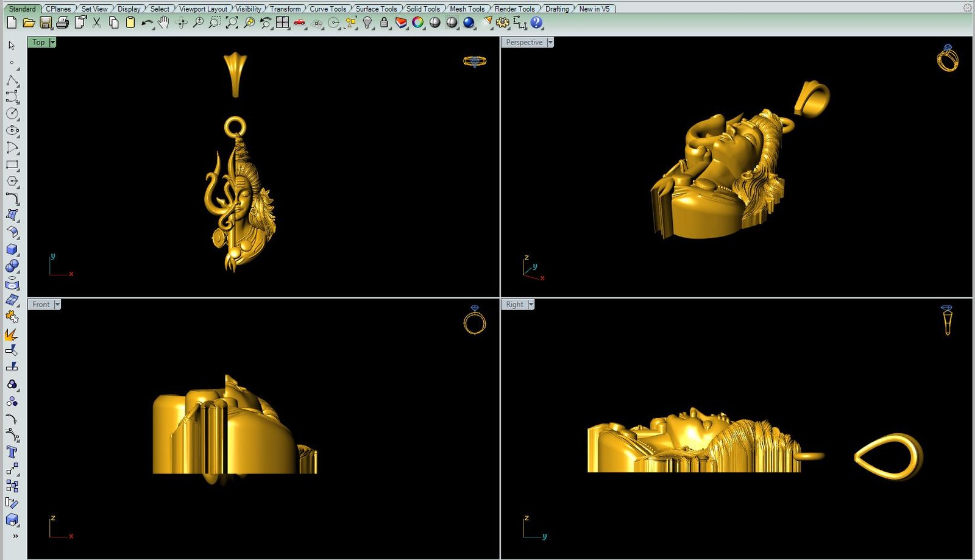
Task: Toggle the lock objects padlock icon
Action: coord(384,23)
